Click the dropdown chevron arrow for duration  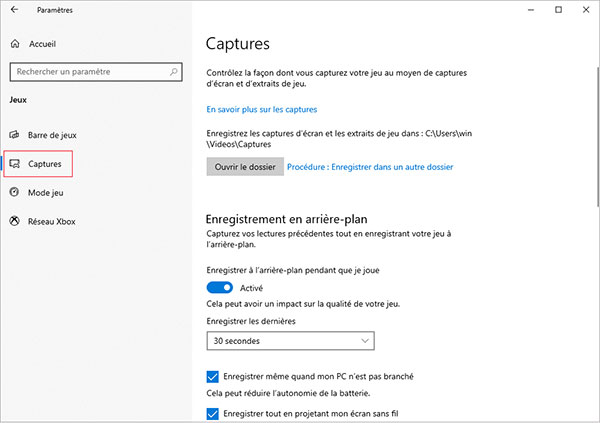[365, 341]
